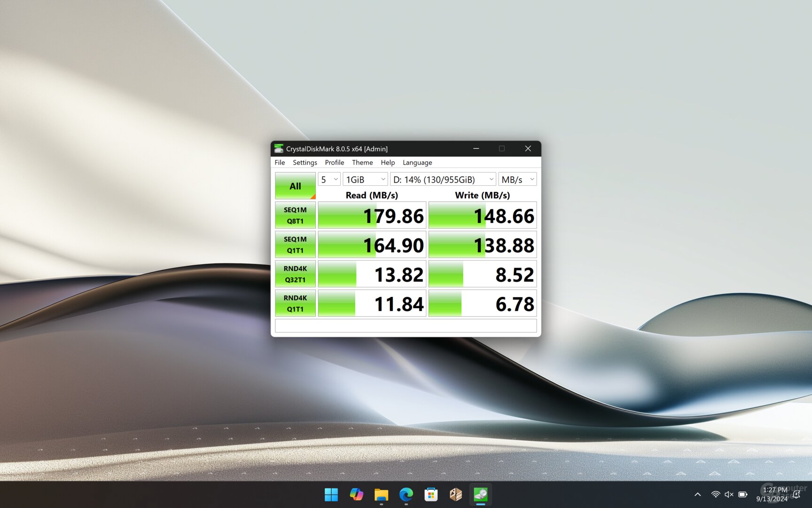Screen dimensions: 812x508
Task: Start the SEQ1M Q8T1 test
Action: [295, 215]
